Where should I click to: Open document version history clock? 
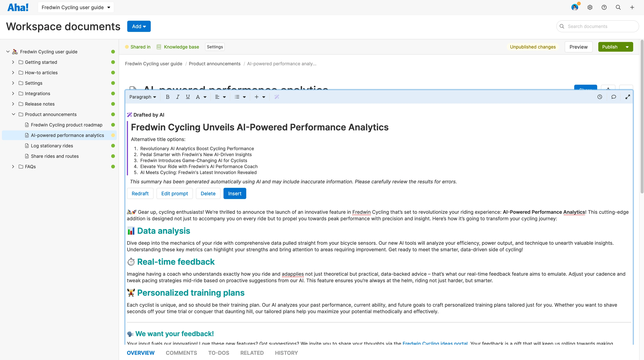point(599,97)
